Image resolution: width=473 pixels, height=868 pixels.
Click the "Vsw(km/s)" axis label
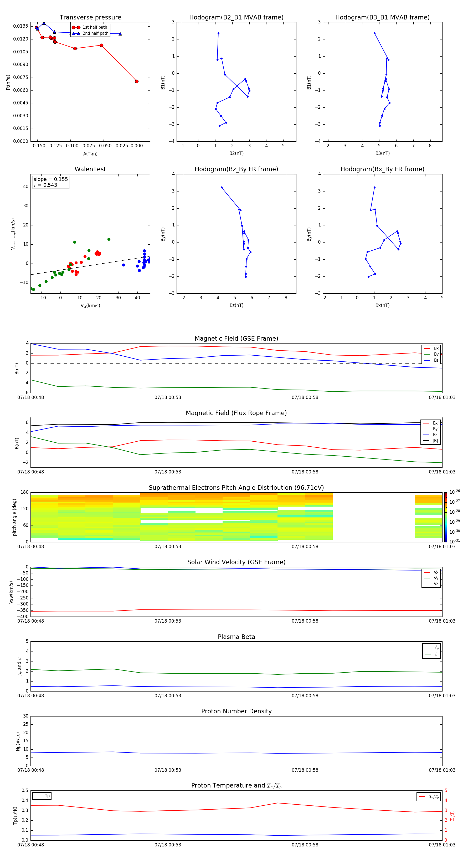11,592
